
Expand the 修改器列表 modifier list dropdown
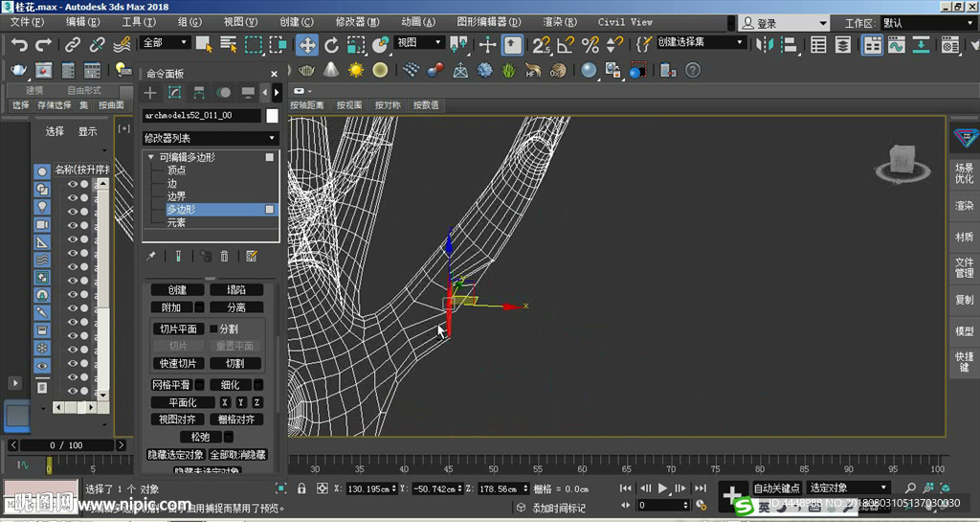point(211,138)
